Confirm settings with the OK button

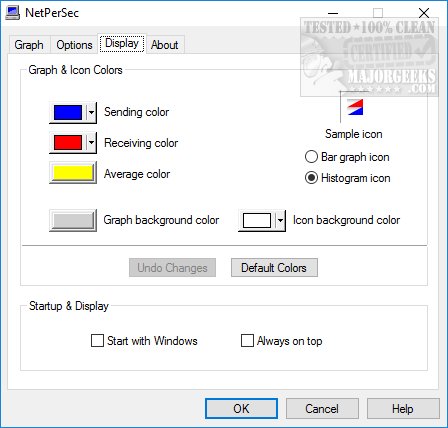coord(241,408)
